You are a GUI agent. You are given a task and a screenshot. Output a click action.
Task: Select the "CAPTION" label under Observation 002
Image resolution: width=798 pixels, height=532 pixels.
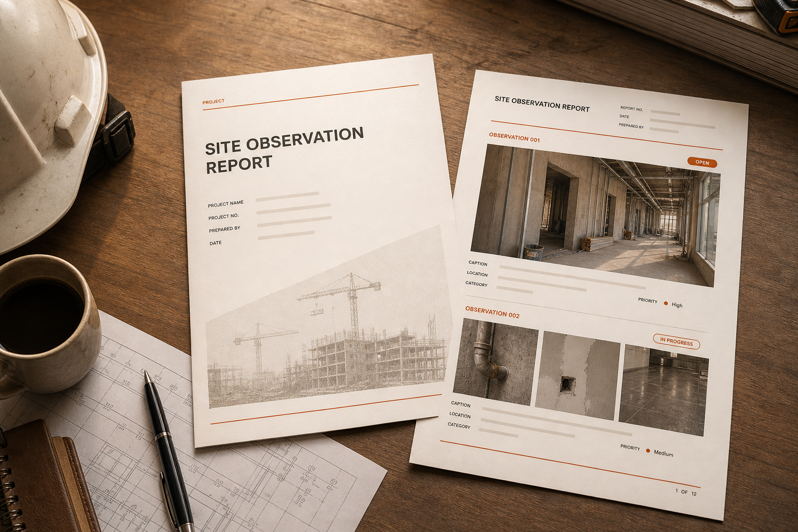tap(460, 404)
